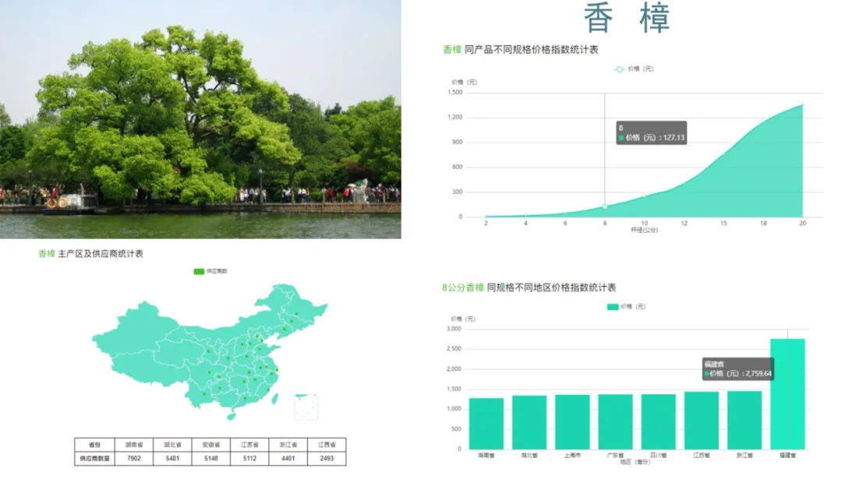This screenshot has height=504, width=842.
Task: Click Hainan island on the China map
Action: (230, 415)
